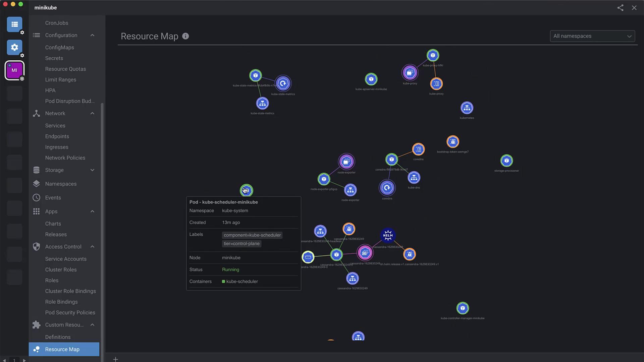This screenshot has width=644, height=362.
Task: Open the All namespaces dropdown
Action: coord(592,36)
